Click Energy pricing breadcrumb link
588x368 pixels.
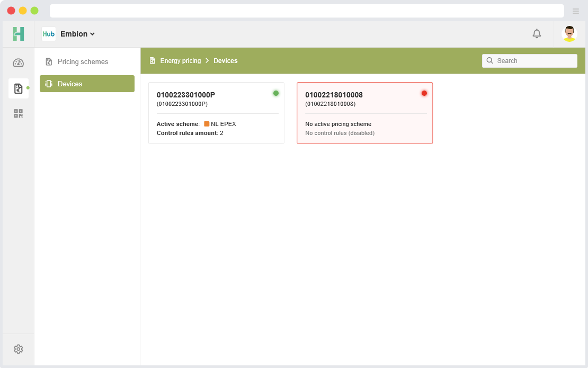pos(181,61)
